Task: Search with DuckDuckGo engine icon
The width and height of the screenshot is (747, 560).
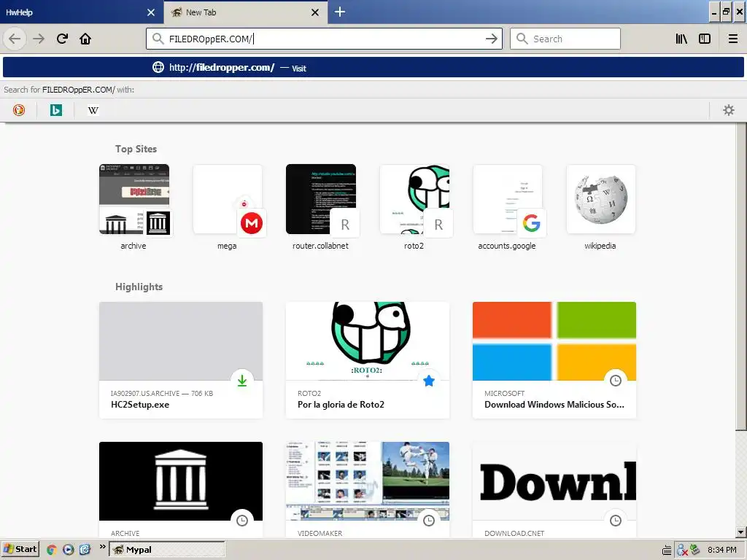Action: (18, 110)
